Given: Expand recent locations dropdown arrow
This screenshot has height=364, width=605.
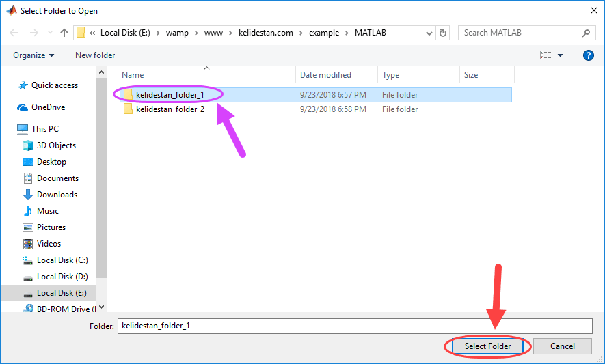Looking at the screenshot, I should click(50, 33).
